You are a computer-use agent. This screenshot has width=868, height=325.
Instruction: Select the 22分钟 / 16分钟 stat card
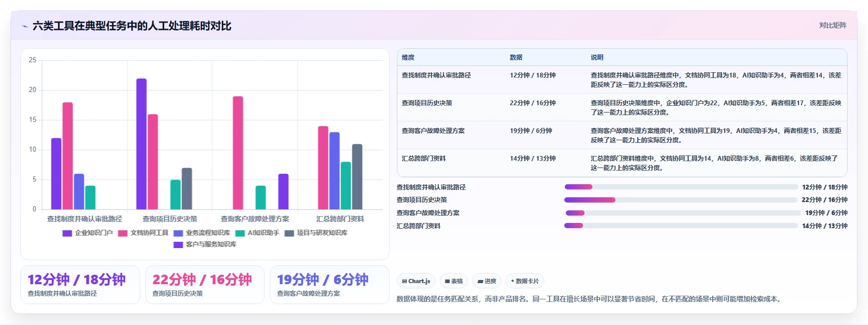click(205, 285)
